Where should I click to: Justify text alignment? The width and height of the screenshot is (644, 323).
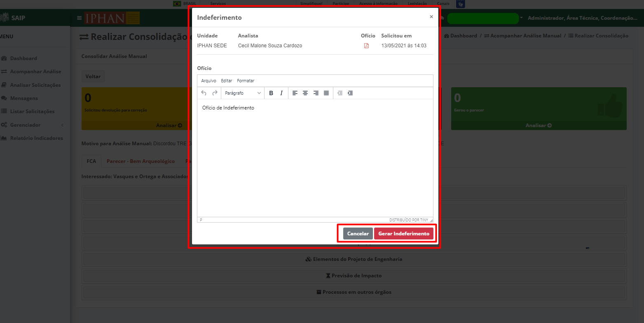point(326,93)
